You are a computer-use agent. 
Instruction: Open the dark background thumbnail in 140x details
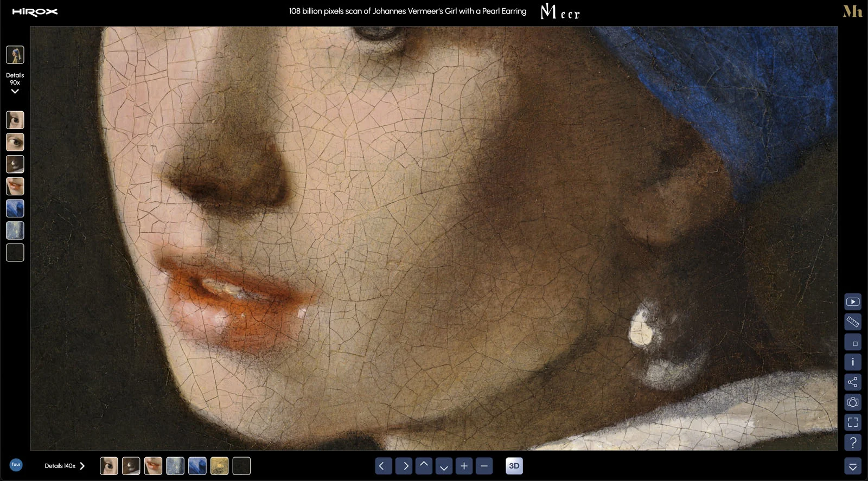[x=241, y=466]
